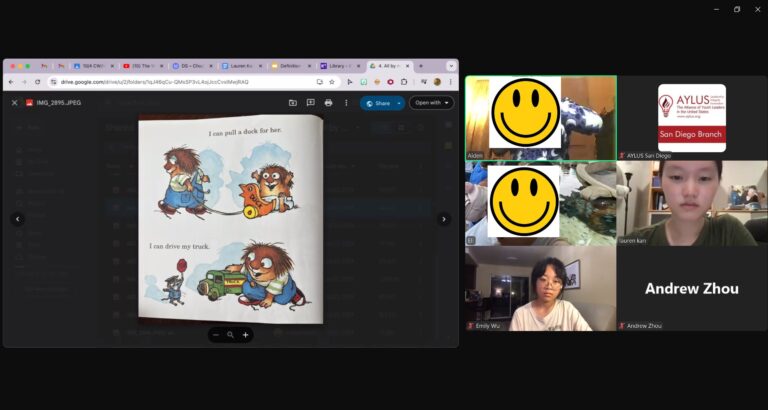Viewport: 768px width, 410px height.
Task: Switch to the Library browser tab
Action: pos(340,66)
